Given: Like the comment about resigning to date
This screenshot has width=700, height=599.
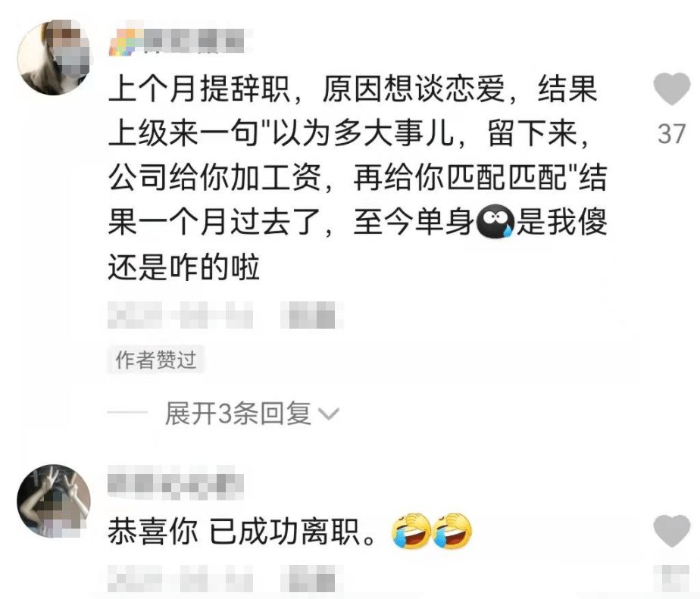Looking at the screenshot, I should (x=671, y=89).
